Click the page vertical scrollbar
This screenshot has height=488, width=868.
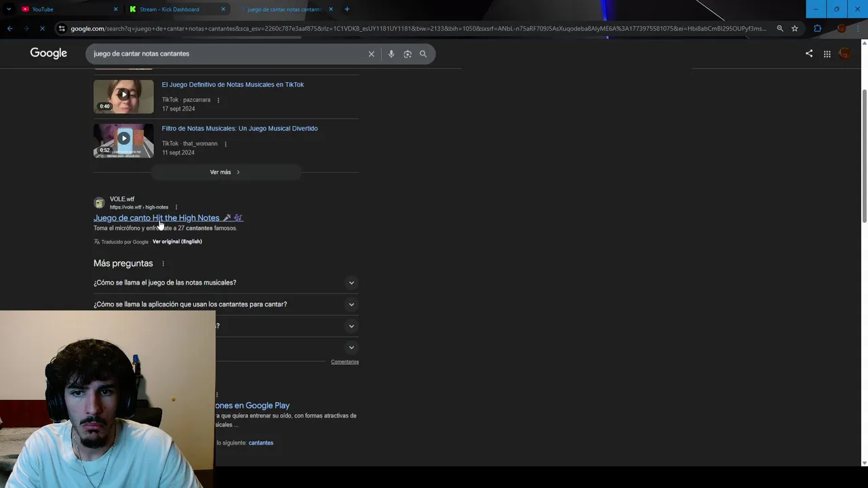[x=864, y=155]
